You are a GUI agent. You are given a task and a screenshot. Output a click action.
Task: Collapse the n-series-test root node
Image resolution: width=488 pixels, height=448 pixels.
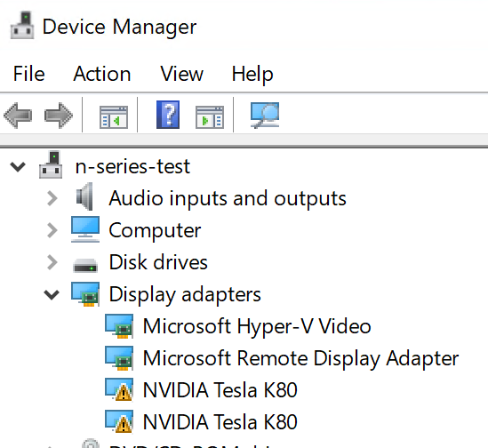[18, 166]
